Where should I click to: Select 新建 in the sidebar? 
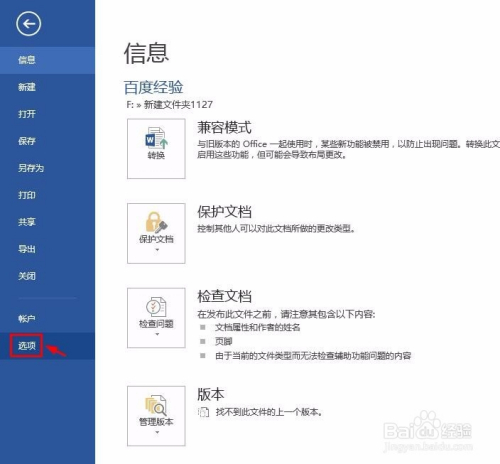coord(47,87)
